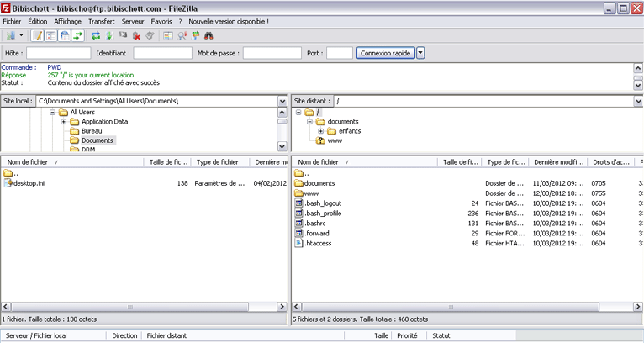Click the Mot de passe field
644x343 pixels.
coord(272,53)
